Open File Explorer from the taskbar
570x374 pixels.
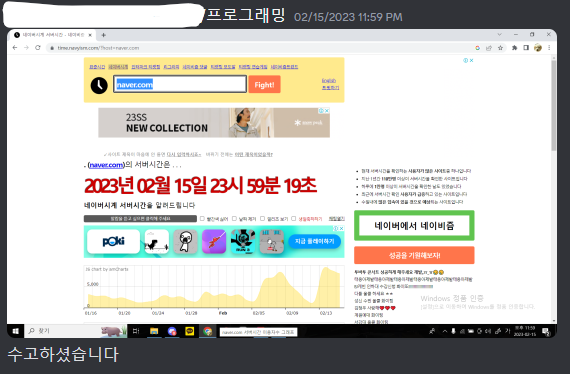coord(154,331)
